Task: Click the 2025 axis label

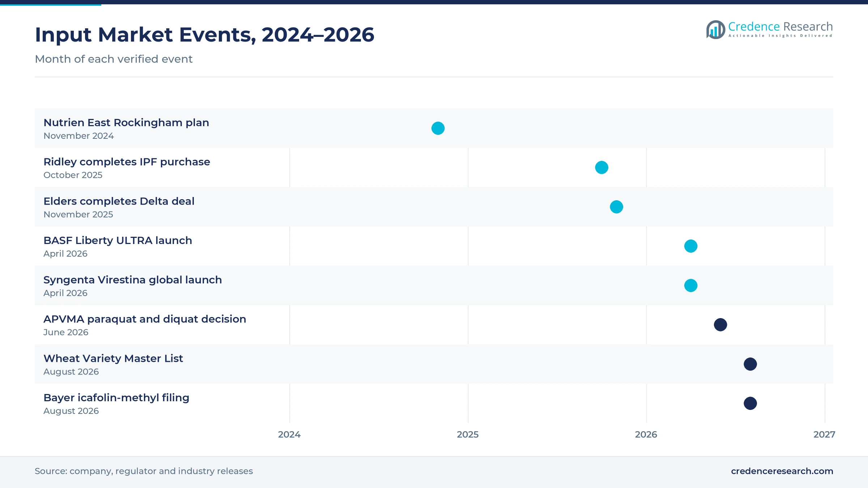Action: [468, 435]
